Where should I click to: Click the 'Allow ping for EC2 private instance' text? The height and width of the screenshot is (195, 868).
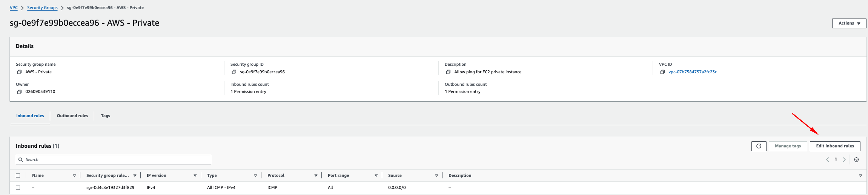tap(488, 72)
